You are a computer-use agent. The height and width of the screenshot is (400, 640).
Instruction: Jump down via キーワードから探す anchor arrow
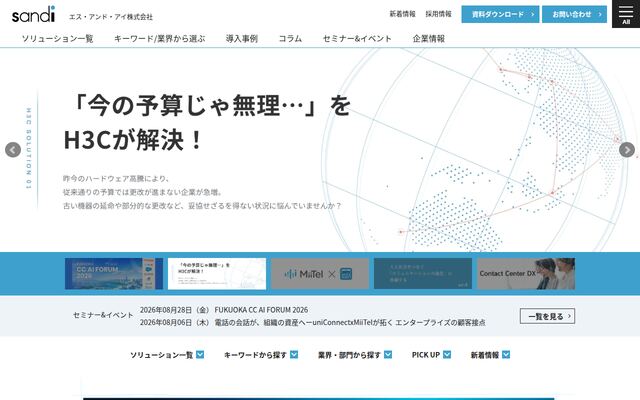click(294, 355)
